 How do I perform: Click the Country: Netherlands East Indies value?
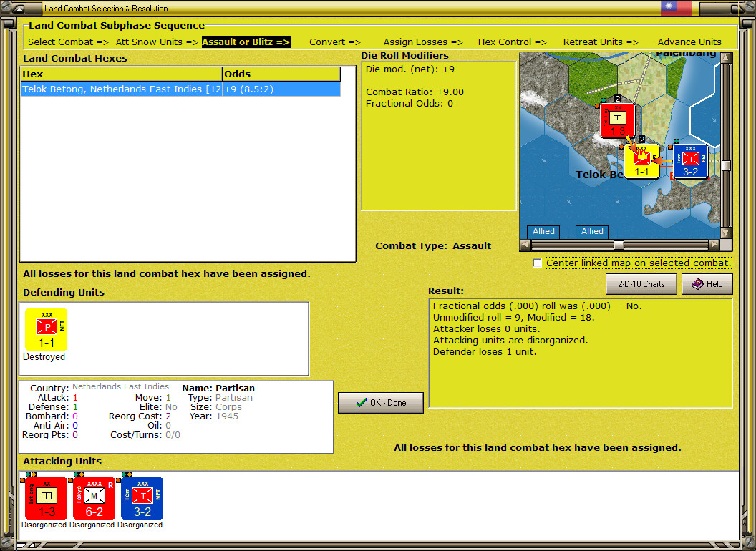(x=120, y=386)
